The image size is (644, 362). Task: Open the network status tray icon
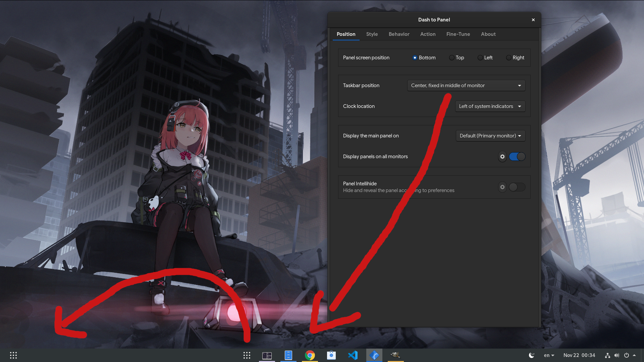(607, 355)
